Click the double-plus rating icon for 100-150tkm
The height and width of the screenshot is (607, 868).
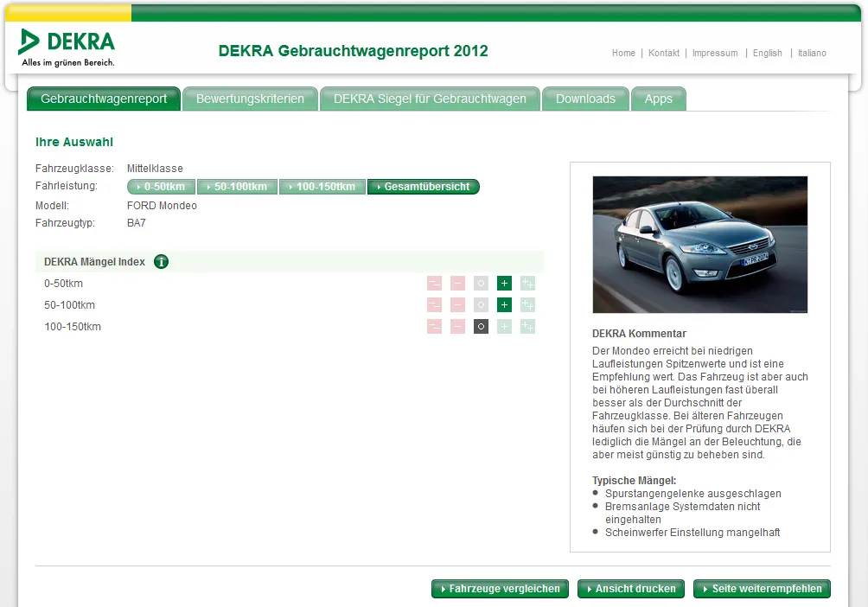(528, 327)
